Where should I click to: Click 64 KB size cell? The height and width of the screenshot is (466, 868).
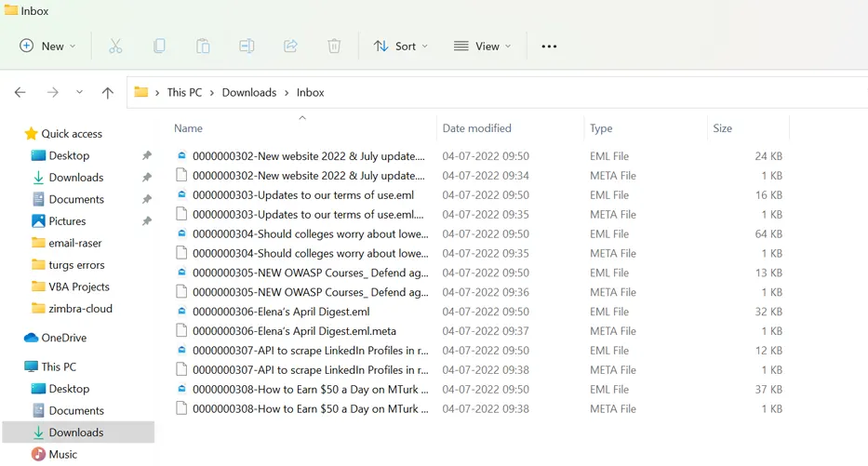click(768, 233)
